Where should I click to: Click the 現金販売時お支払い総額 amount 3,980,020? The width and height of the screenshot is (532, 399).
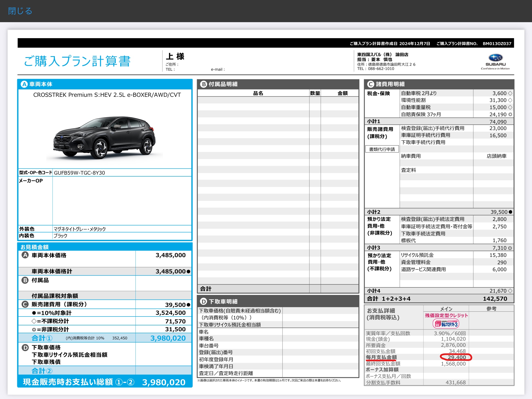pos(164,382)
